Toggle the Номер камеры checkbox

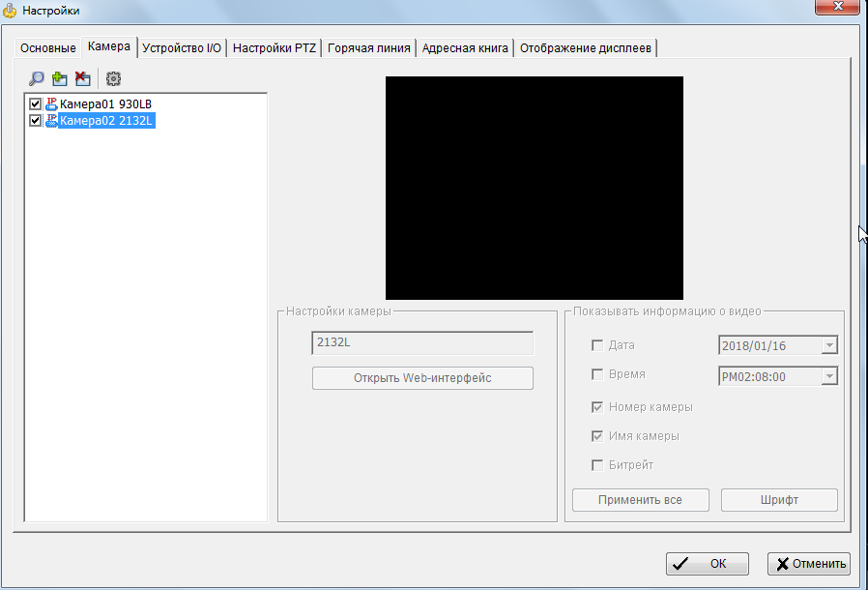[x=597, y=407]
